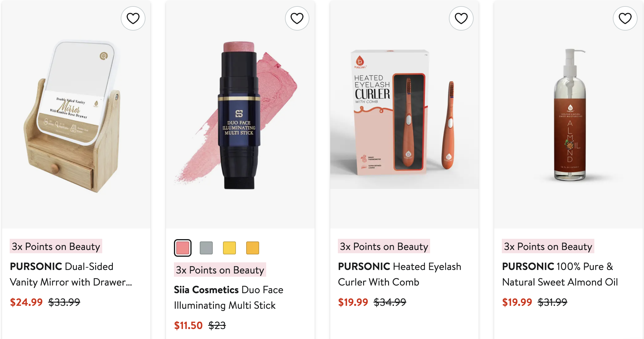Image resolution: width=644 pixels, height=339 pixels.
Task: Open the Heated Eyelash Curler product photo
Action: click(404, 118)
